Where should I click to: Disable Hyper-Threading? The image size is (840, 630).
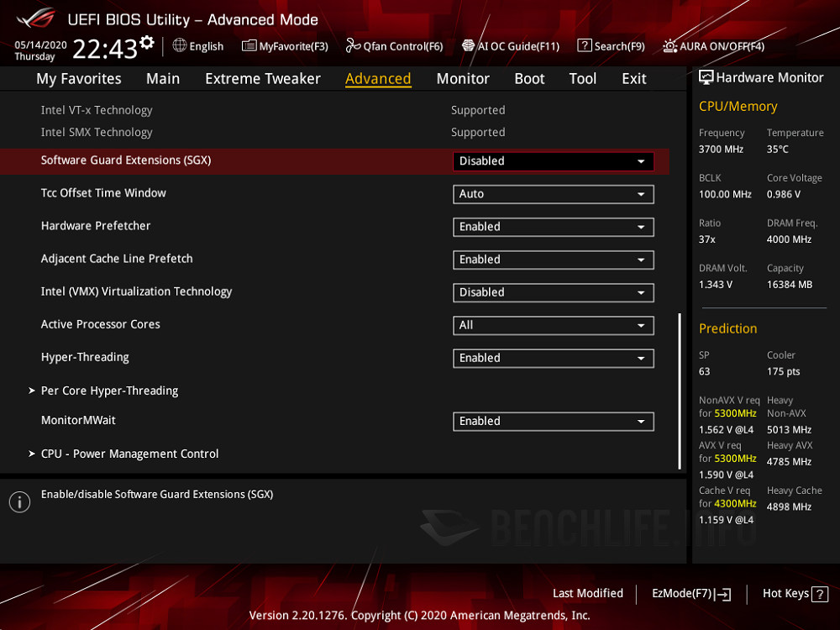pyautogui.click(x=553, y=358)
